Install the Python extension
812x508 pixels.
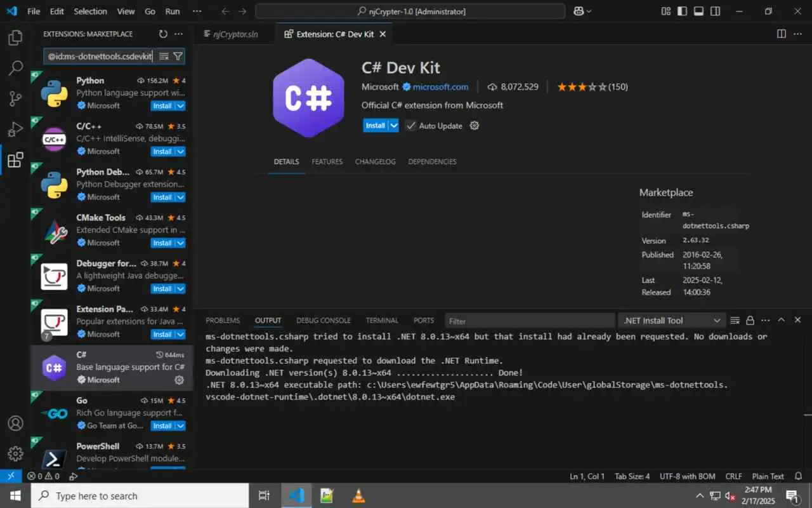tap(162, 106)
